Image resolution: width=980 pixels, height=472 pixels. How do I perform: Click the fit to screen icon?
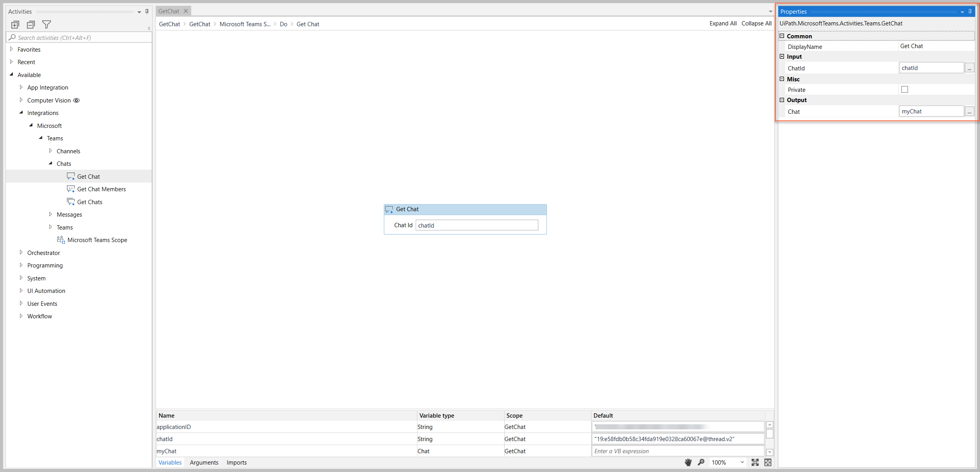(x=755, y=462)
